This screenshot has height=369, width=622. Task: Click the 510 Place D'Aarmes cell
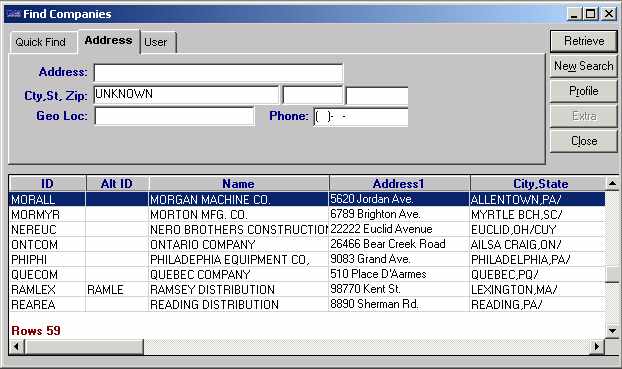pos(399,275)
